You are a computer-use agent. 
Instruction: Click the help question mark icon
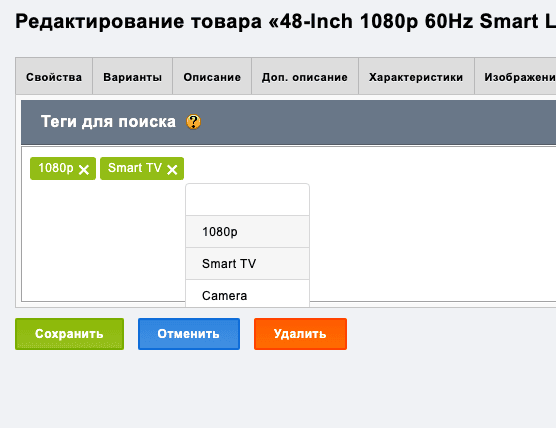(193, 122)
